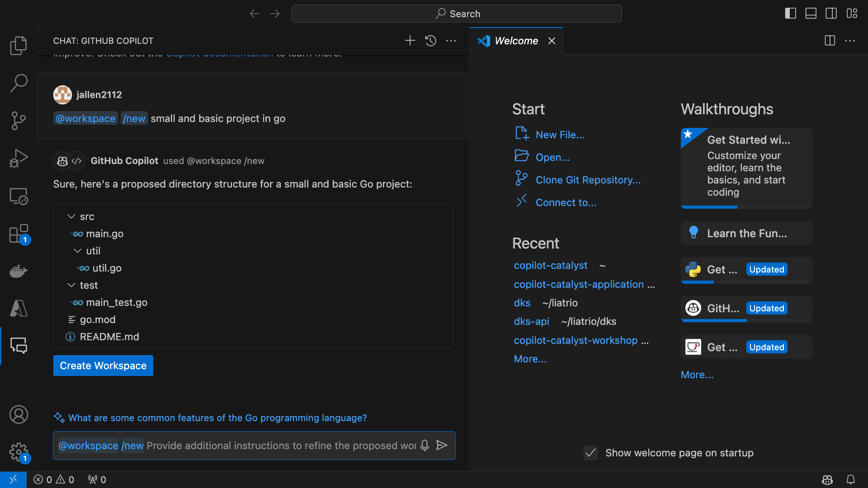Open Get Started walkthrough card
The height and width of the screenshot is (488, 868).
point(746,168)
